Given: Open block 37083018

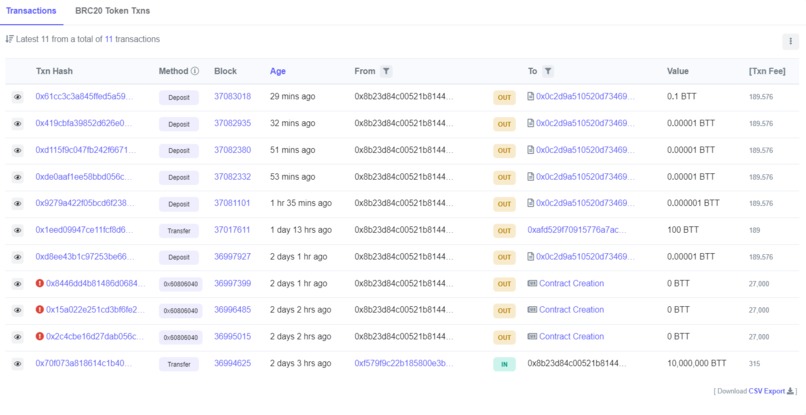Looking at the screenshot, I should pyautogui.click(x=232, y=96).
